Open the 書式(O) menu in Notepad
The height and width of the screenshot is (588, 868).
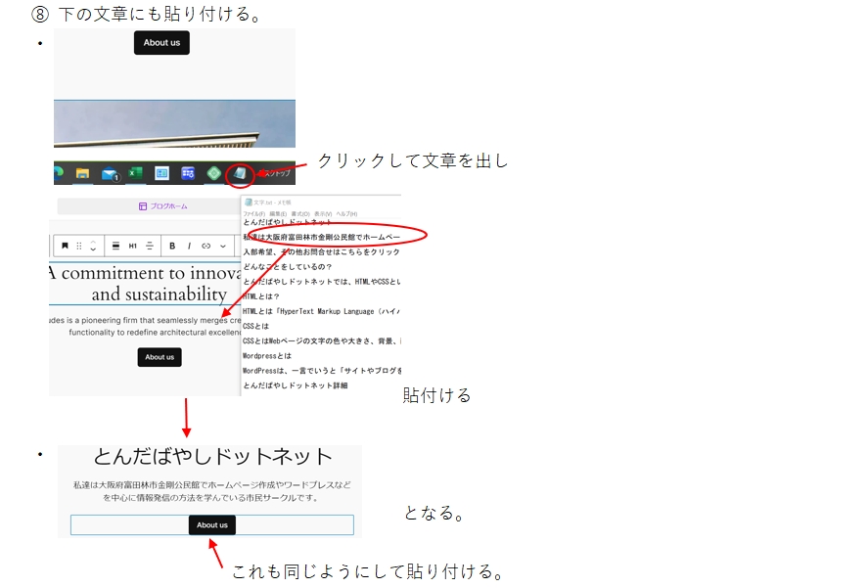point(299,213)
